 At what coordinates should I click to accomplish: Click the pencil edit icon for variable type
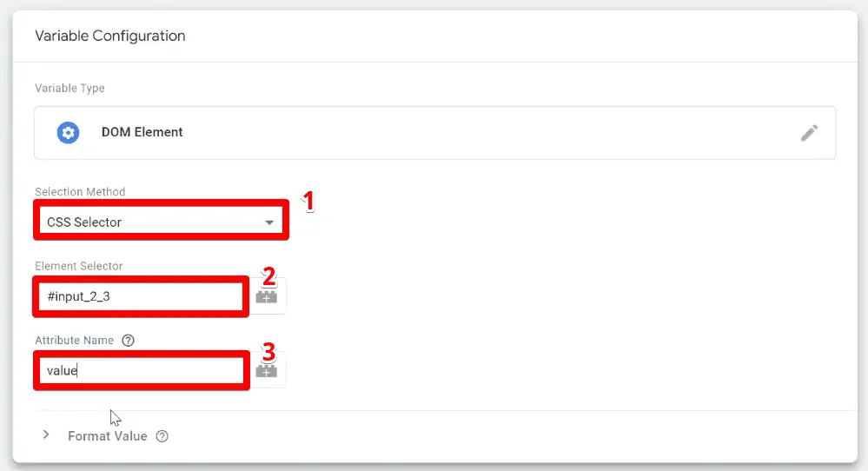(x=809, y=133)
